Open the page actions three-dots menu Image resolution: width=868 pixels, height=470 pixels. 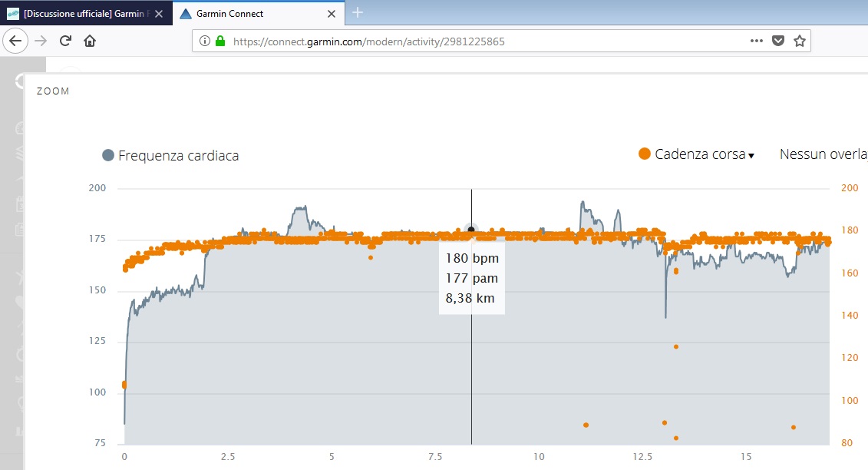point(756,41)
